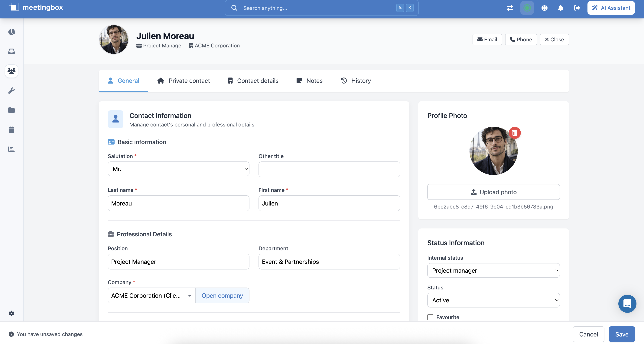Open the Salutation dropdown

[x=178, y=169]
